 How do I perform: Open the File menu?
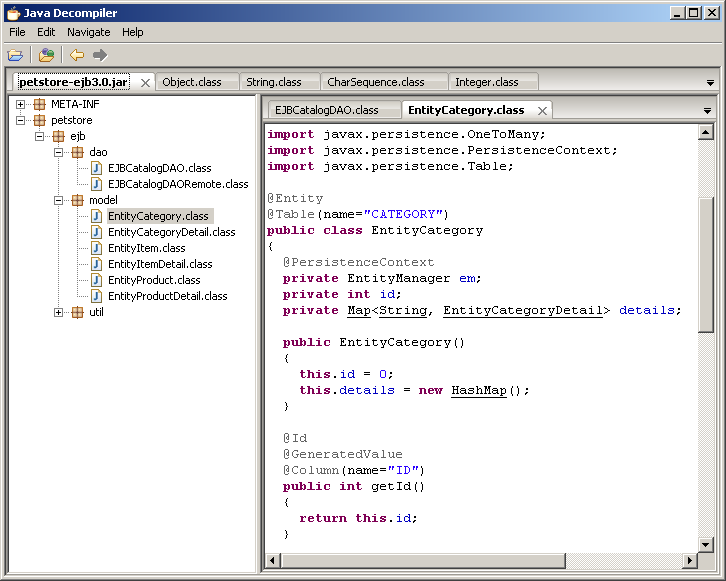tap(17, 32)
